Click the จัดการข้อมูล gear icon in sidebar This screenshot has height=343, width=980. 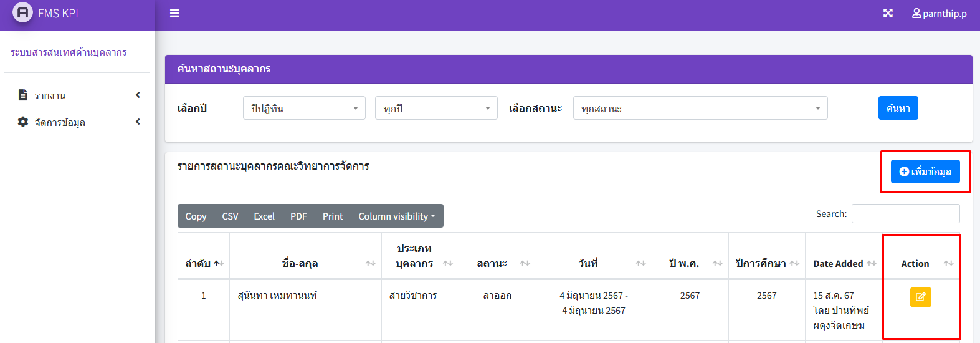click(x=23, y=122)
